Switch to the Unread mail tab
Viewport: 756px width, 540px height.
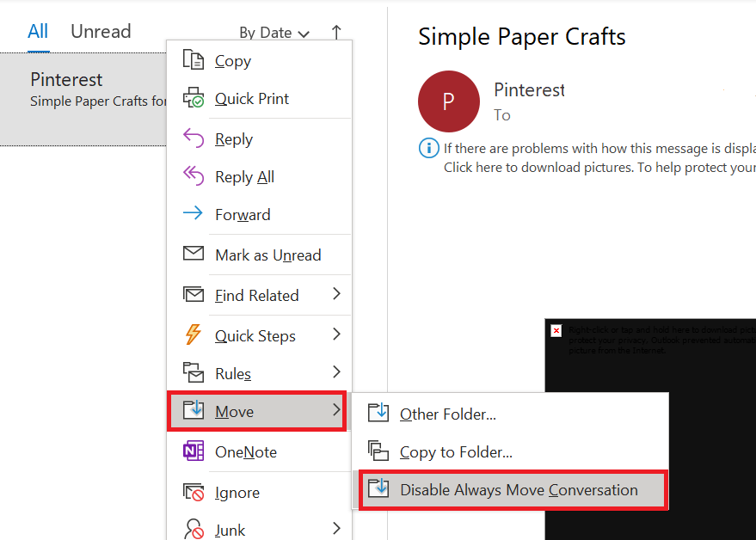(101, 32)
